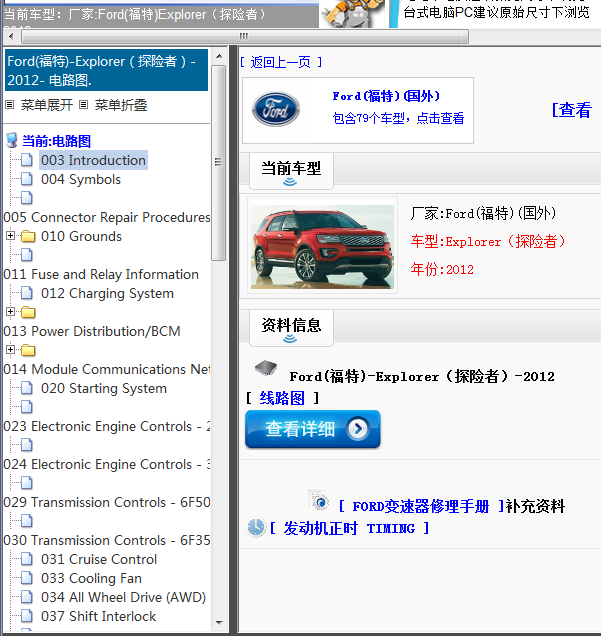
Task: Open FORD变速器修理手册 link
Action: point(421,506)
